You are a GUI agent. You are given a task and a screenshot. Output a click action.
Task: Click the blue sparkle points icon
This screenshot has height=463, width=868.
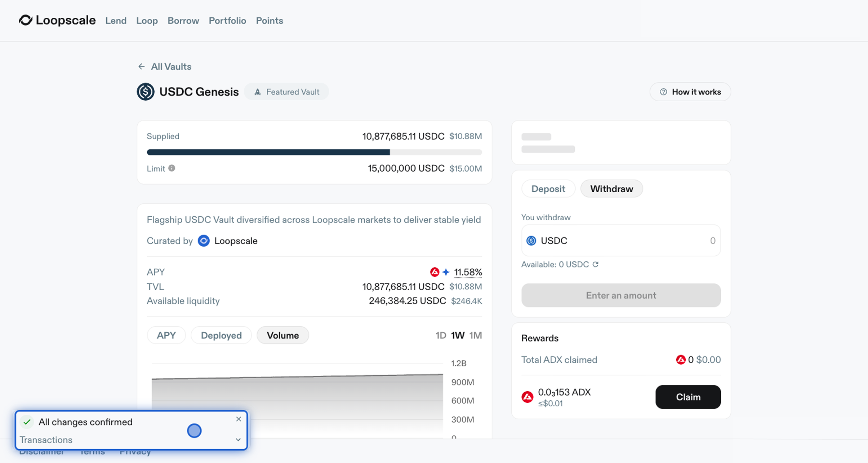(446, 272)
